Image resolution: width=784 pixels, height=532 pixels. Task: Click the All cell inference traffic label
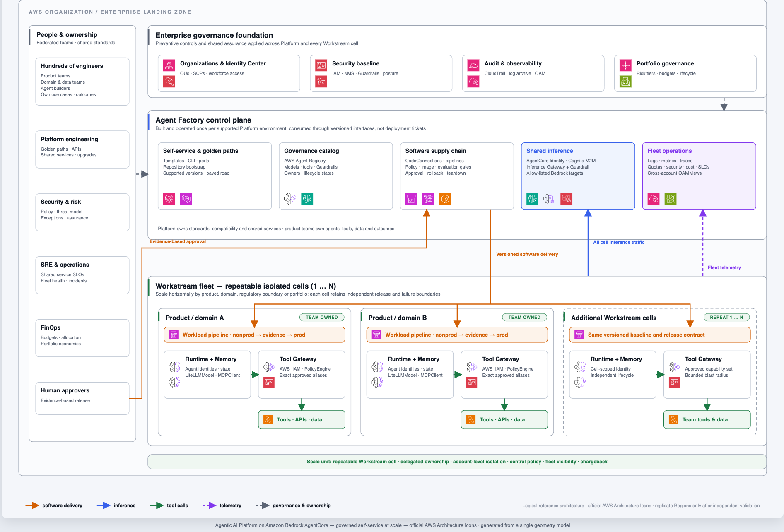point(619,242)
